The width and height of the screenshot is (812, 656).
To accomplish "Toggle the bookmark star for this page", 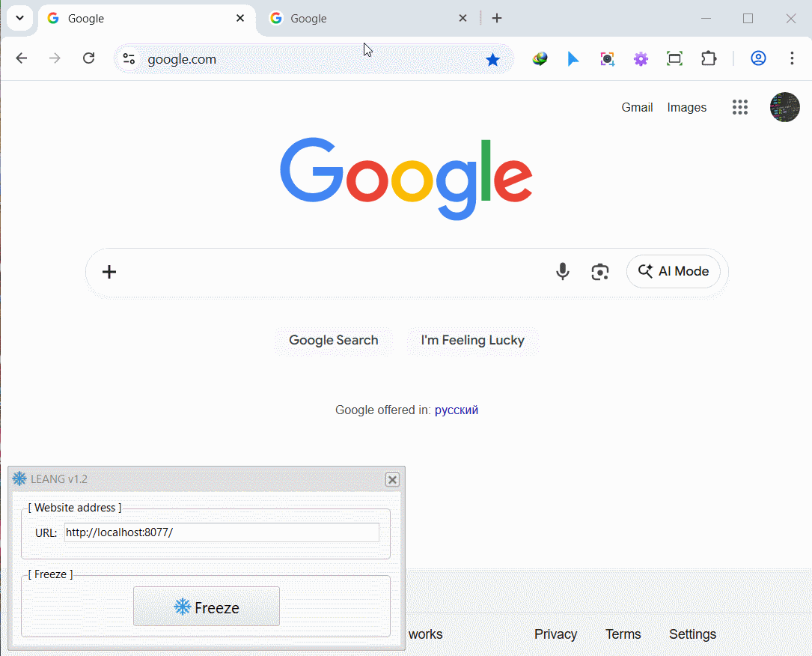I will [x=493, y=60].
